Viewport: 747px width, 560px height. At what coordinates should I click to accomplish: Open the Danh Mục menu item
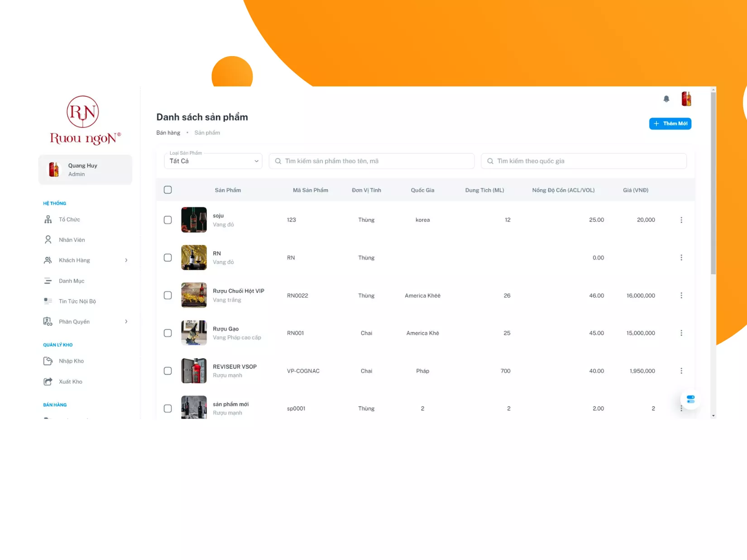tap(72, 281)
